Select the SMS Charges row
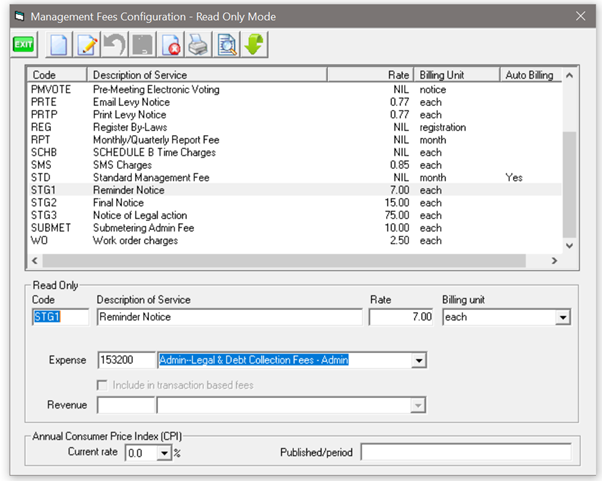602x481 pixels. 295,165
